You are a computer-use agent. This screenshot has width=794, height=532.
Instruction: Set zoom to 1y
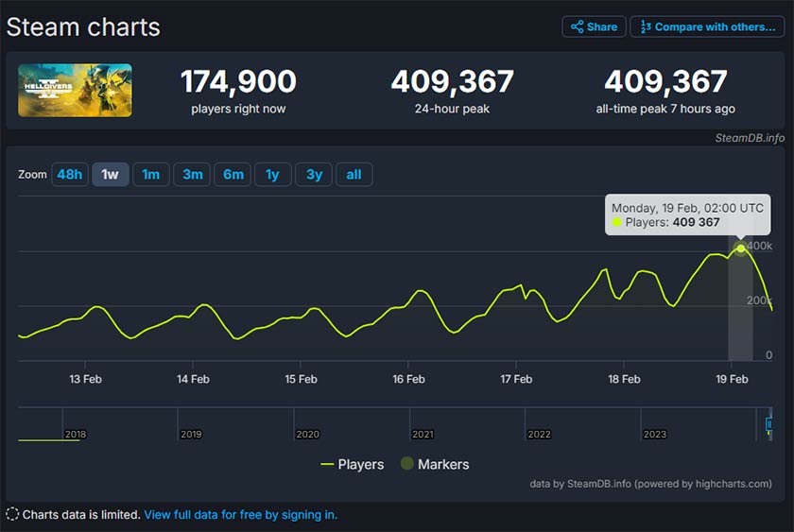[273, 175]
